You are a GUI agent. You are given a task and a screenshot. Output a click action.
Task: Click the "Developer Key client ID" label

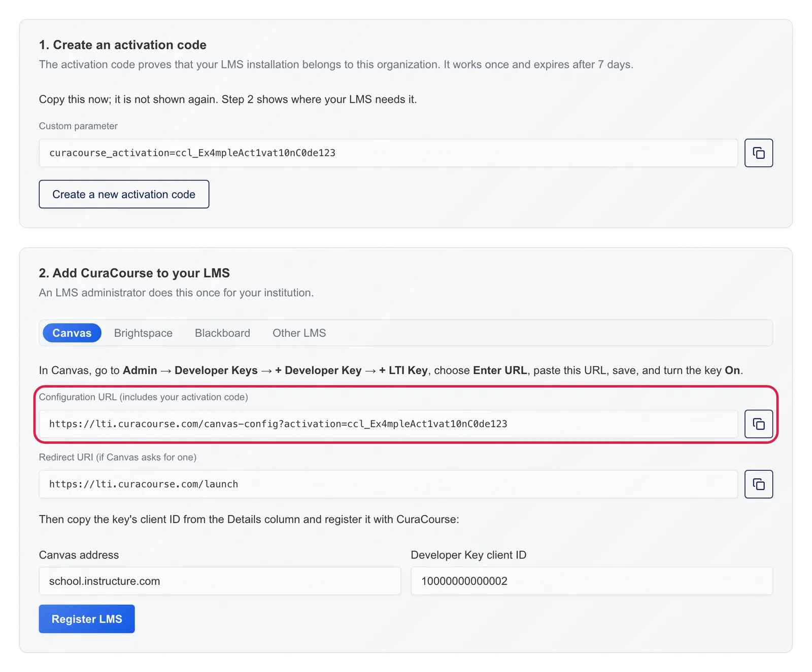pyautogui.click(x=468, y=555)
